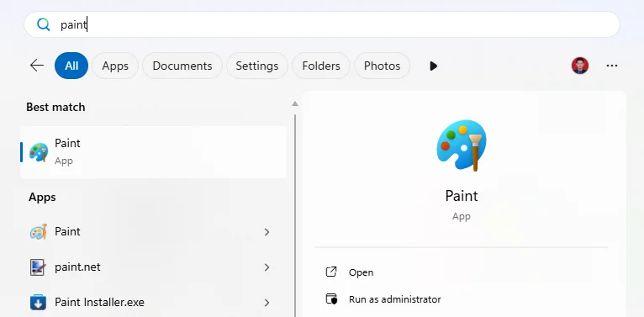Screen dimensions: 644x317
Task: Click the search box containing 'paint'
Action: (x=322, y=24)
